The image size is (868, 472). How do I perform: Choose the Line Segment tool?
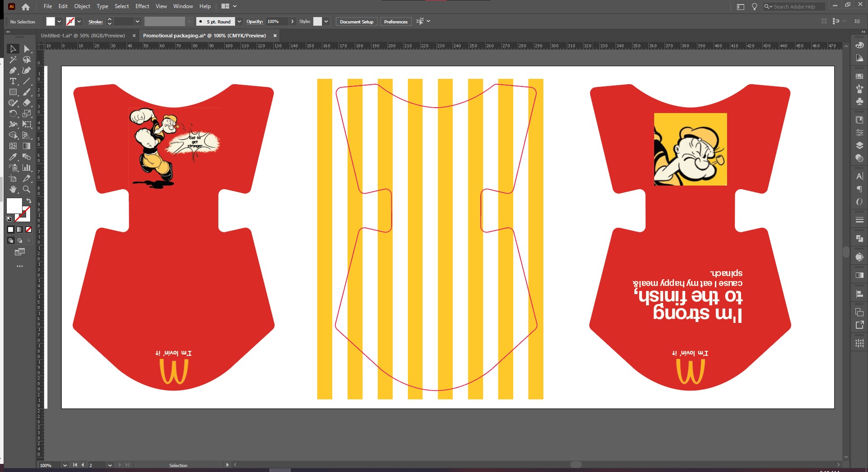pyautogui.click(x=27, y=81)
